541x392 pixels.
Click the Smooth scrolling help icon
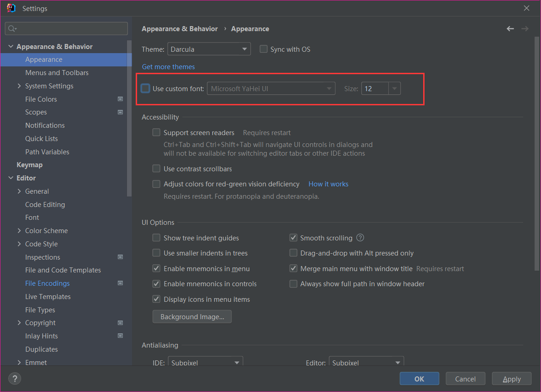click(x=360, y=238)
